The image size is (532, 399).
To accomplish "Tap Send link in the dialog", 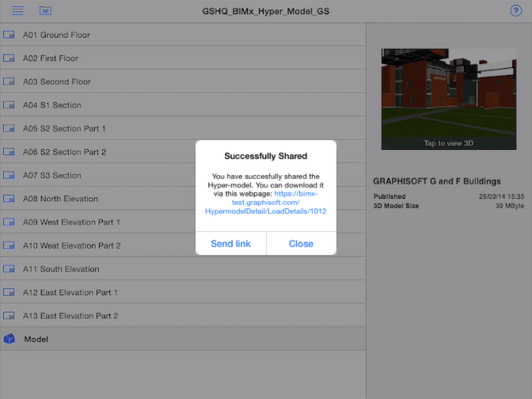I will point(231,243).
